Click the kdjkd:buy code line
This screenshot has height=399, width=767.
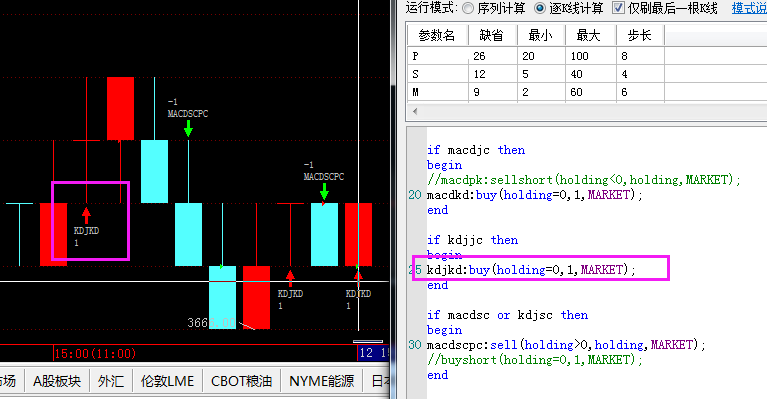(x=531, y=270)
